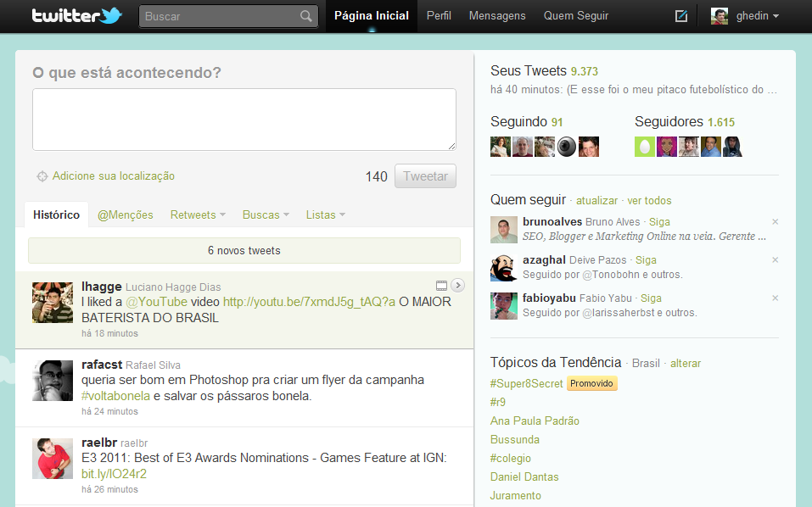Show the 6 novos tweets bar
This screenshot has height=507, width=812.
click(x=244, y=251)
